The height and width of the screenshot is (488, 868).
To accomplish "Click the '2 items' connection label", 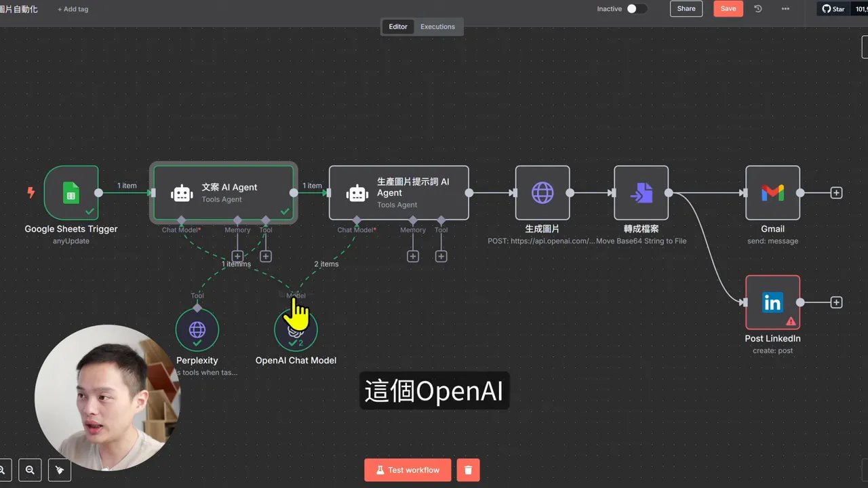I will pyautogui.click(x=326, y=264).
